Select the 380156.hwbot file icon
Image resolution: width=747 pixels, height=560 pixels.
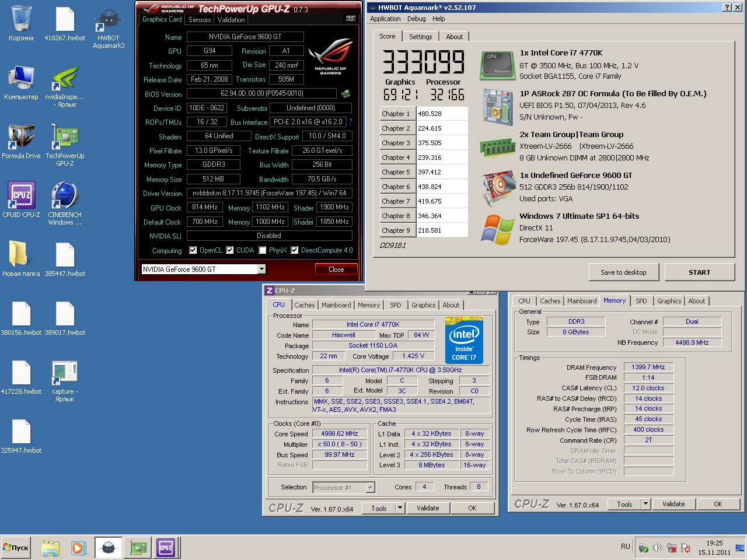click(21, 318)
